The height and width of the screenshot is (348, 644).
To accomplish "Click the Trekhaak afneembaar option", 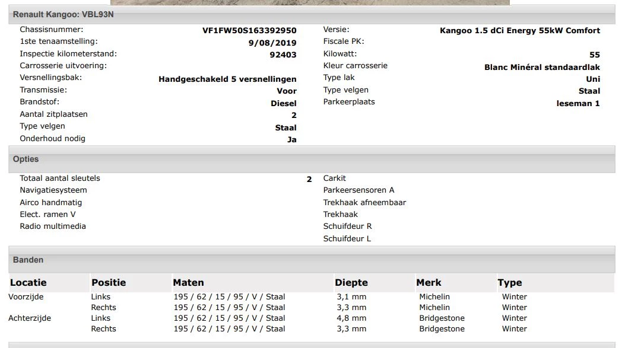I will (x=364, y=202).
